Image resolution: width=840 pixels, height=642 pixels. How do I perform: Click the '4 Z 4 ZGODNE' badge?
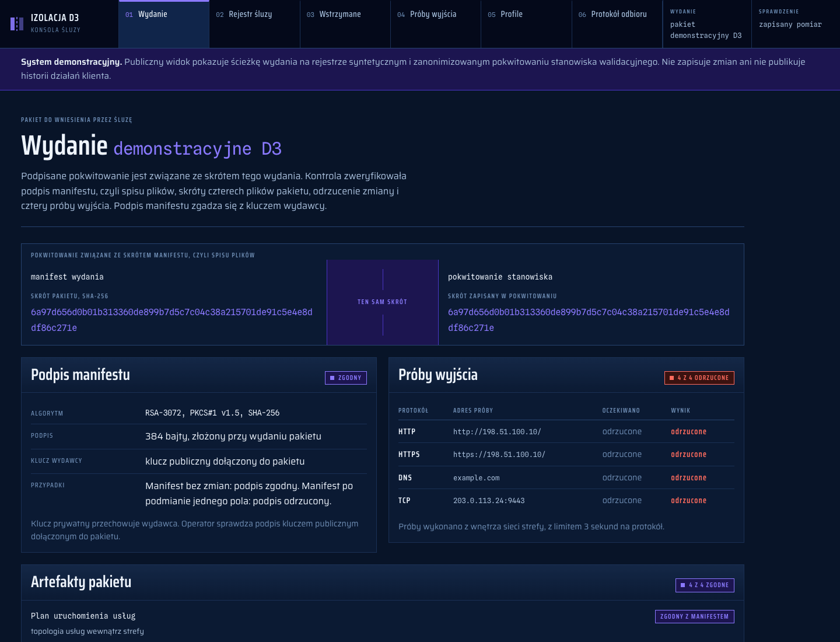[x=705, y=585]
